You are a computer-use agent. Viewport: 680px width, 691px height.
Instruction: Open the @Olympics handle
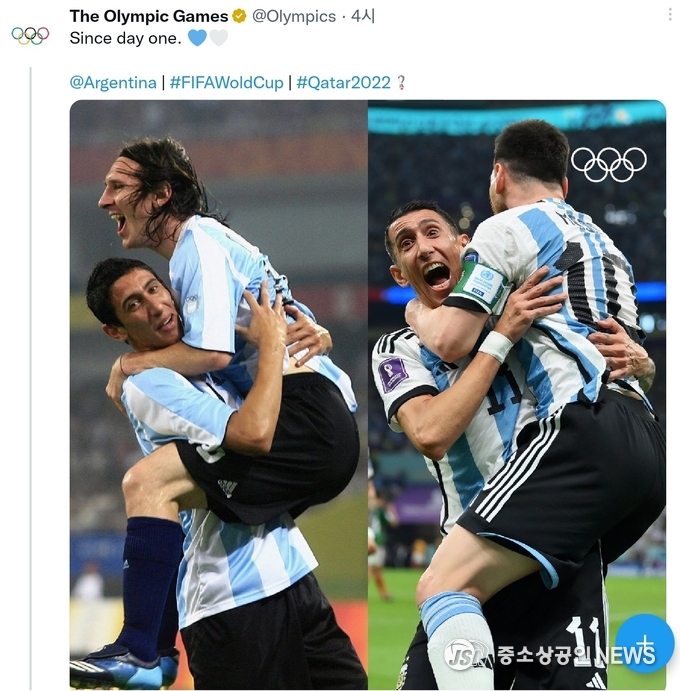294,17
